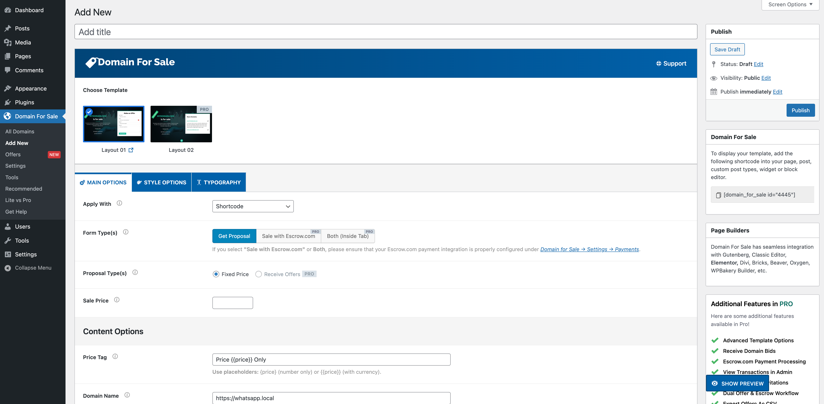This screenshot has height=404, width=824.
Task: Click the Support link in header
Action: (x=671, y=64)
